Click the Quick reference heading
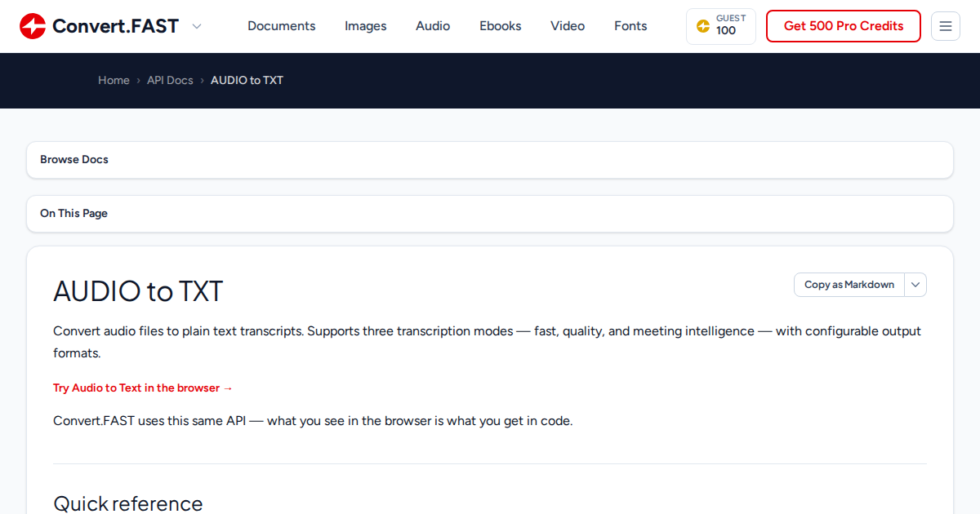The width and height of the screenshot is (980, 514). pyautogui.click(x=128, y=503)
